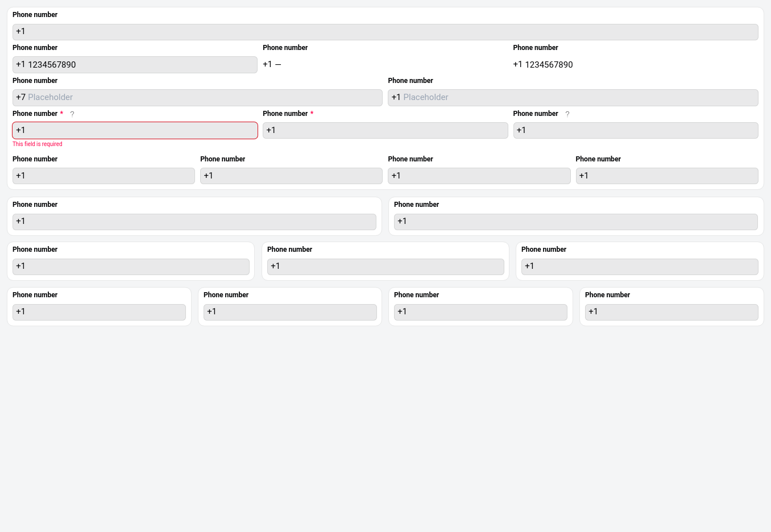Focus phone field in middle card of three-card row
The image size is (771, 532).
(x=385, y=267)
